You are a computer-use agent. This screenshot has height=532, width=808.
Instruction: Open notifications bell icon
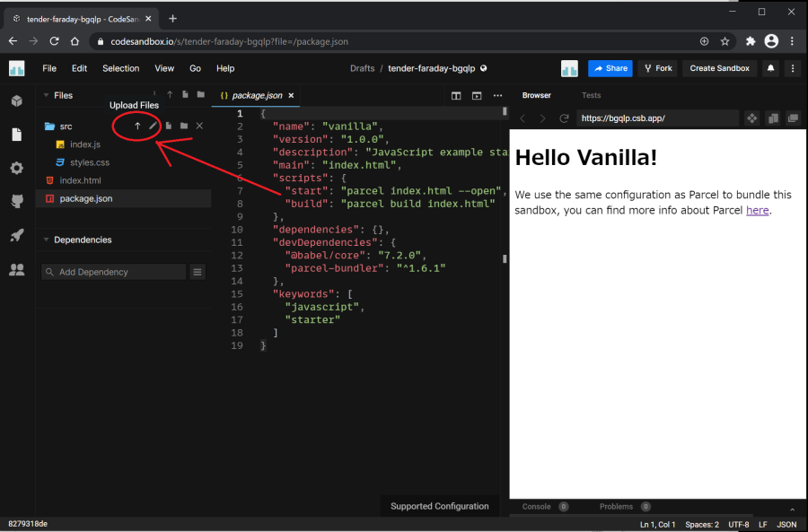770,68
